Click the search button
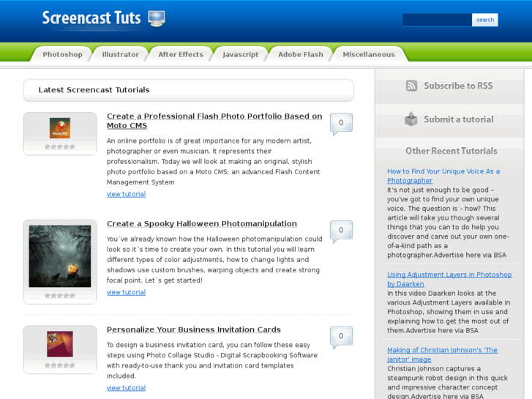This screenshot has width=532, height=399. pyautogui.click(x=485, y=20)
